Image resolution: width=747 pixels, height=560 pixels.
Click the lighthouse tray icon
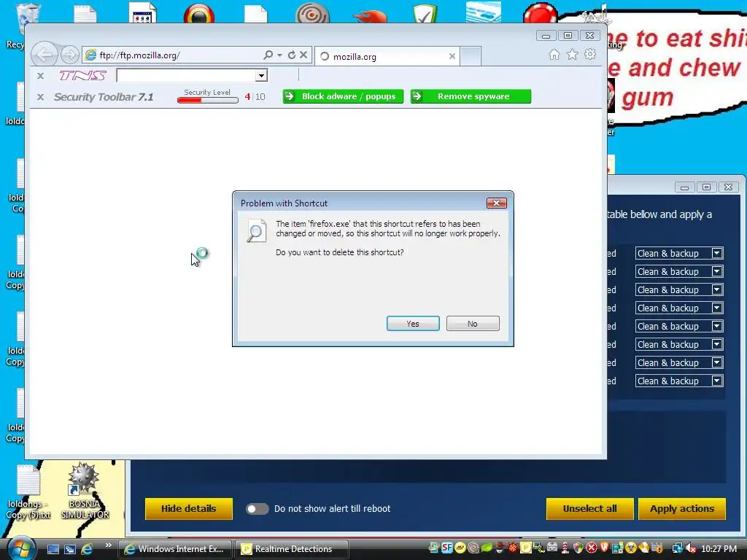565,548
